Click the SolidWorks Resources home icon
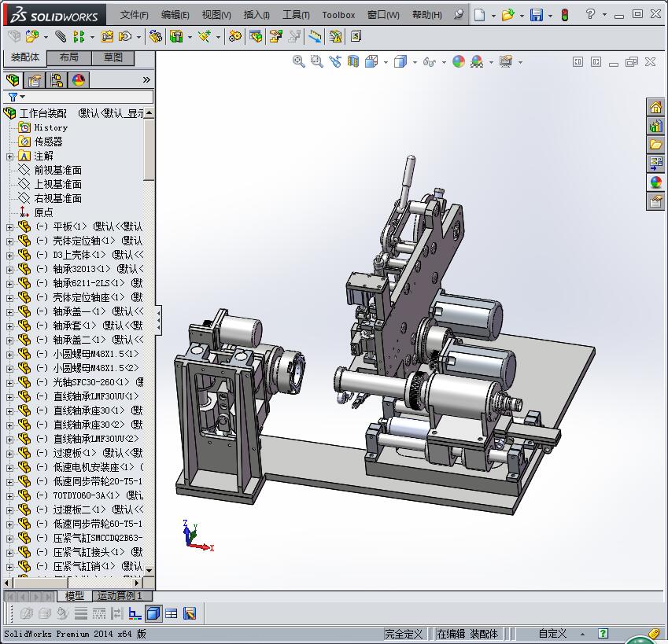668x644 pixels. tap(655, 107)
